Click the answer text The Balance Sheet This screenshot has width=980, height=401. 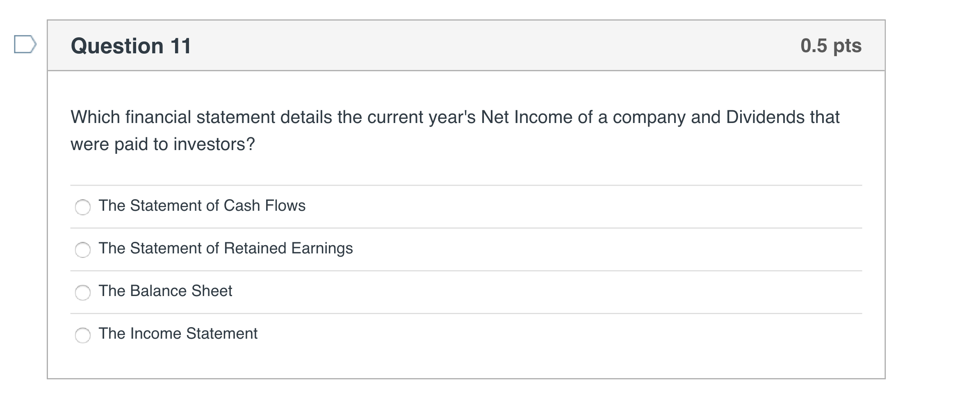(x=165, y=291)
